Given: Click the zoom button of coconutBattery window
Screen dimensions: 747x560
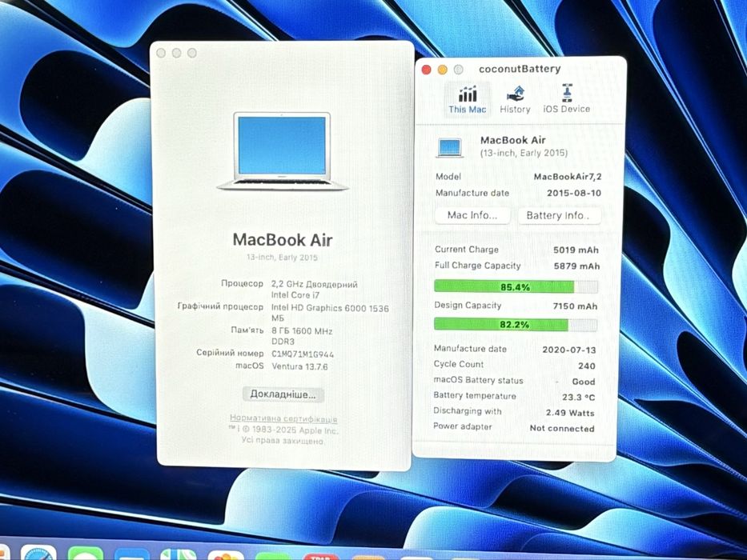Looking at the screenshot, I should [x=458, y=70].
